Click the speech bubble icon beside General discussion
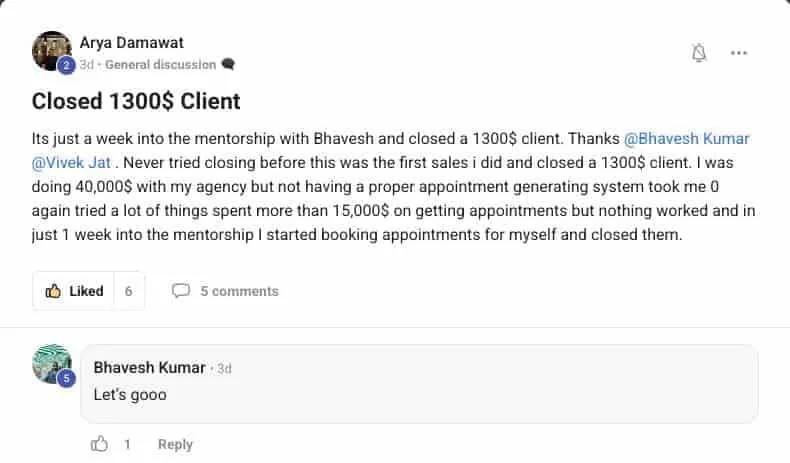This screenshot has width=790, height=463. [228, 64]
